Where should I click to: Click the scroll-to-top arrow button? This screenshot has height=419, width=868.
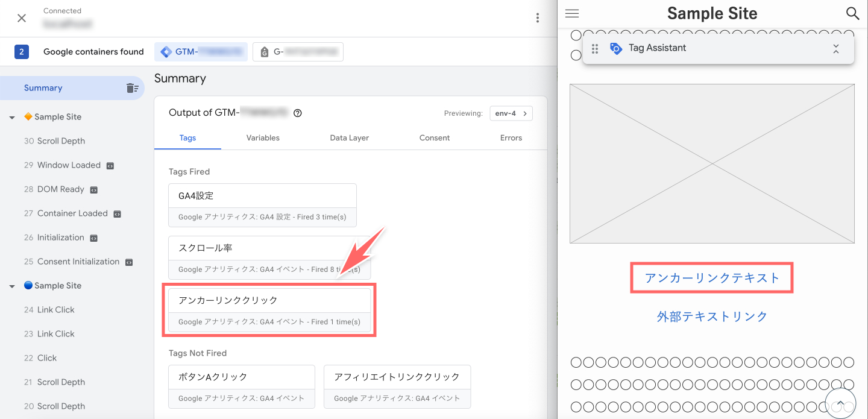[x=840, y=403]
